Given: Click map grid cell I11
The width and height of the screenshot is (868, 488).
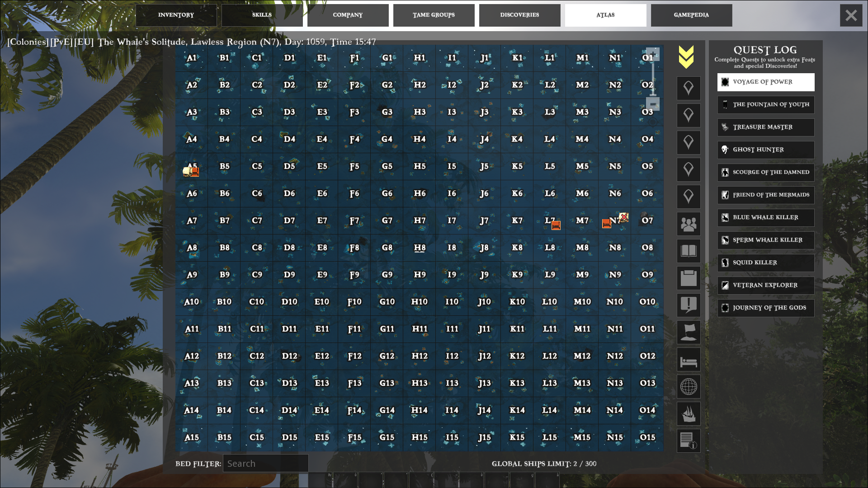Looking at the screenshot, I should click(x=452, y=329).
